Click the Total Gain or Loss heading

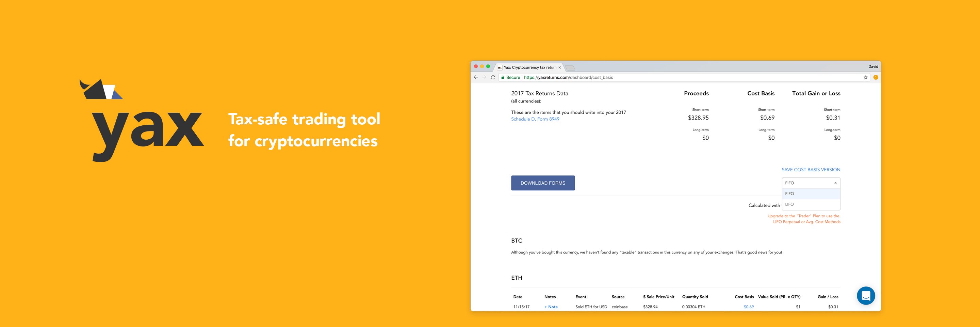tap(816, 93)
